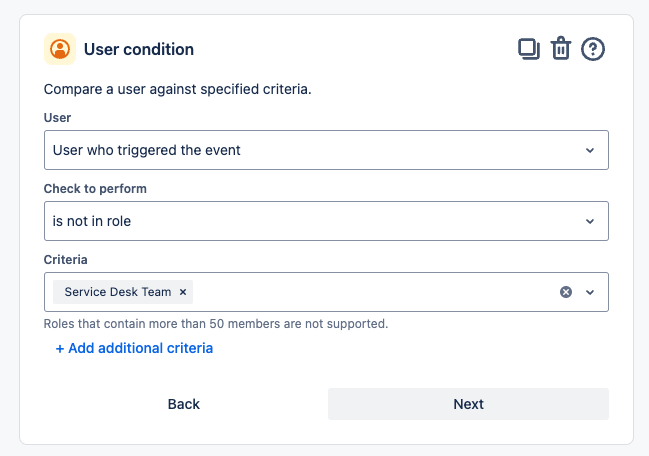The image size is (649, 456).
Task: Expand the User field chevron arrow
Action: click(590, 150)
